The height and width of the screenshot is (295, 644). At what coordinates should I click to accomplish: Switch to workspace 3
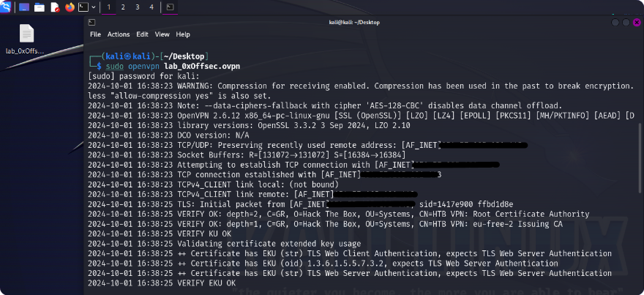click(138, 7)
